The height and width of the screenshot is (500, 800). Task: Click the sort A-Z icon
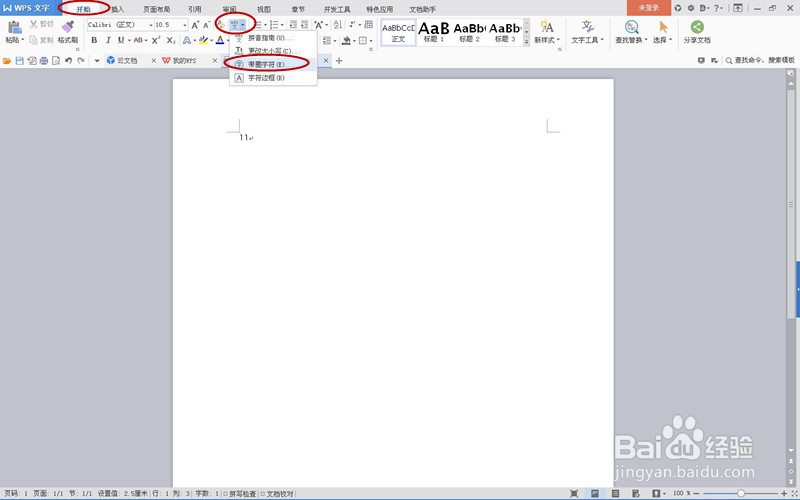click(338, 24)
